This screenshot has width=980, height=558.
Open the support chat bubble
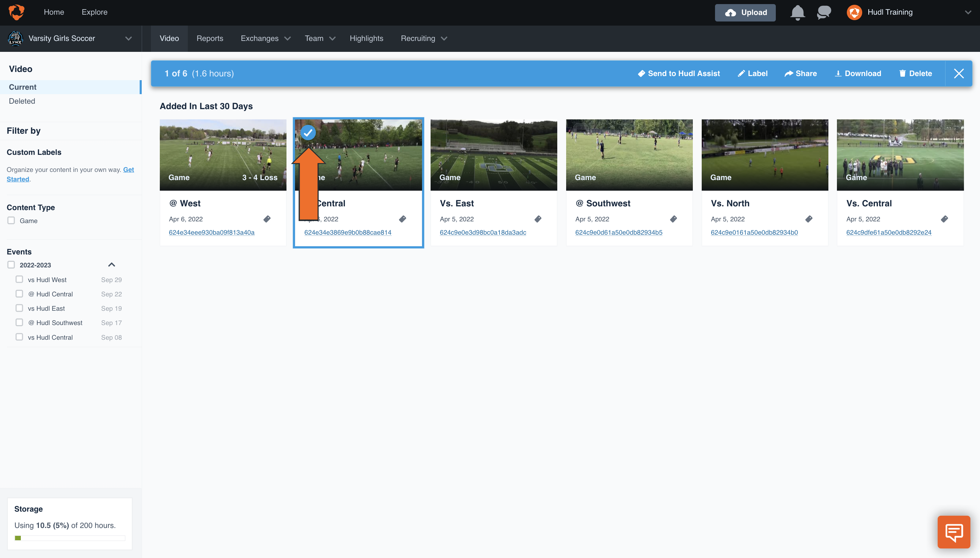click(954, 532)
